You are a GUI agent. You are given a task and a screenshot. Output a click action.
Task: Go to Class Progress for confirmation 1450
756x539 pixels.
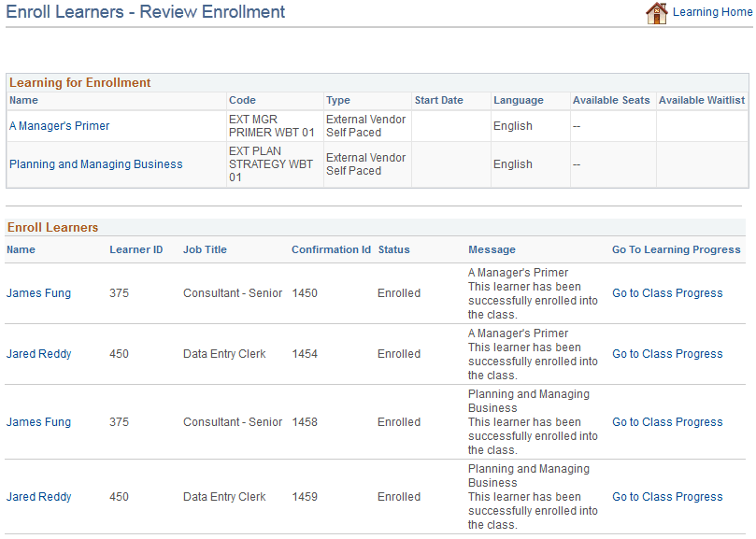(x=666, y=292)
